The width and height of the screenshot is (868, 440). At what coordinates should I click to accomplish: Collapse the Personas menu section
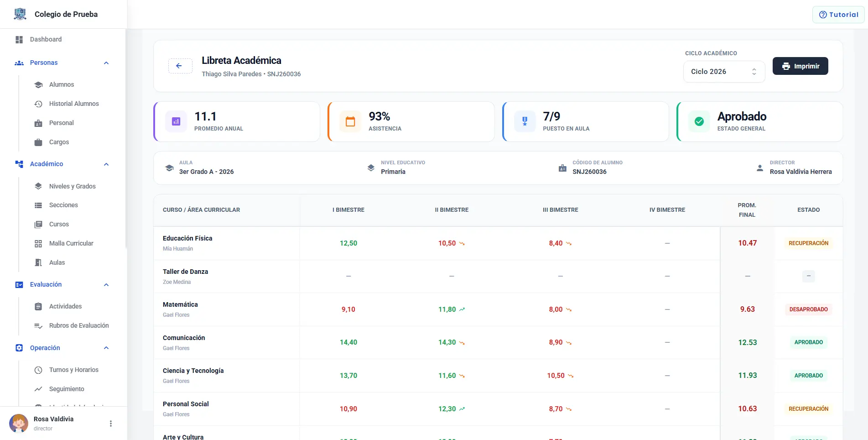coord(106,63)
